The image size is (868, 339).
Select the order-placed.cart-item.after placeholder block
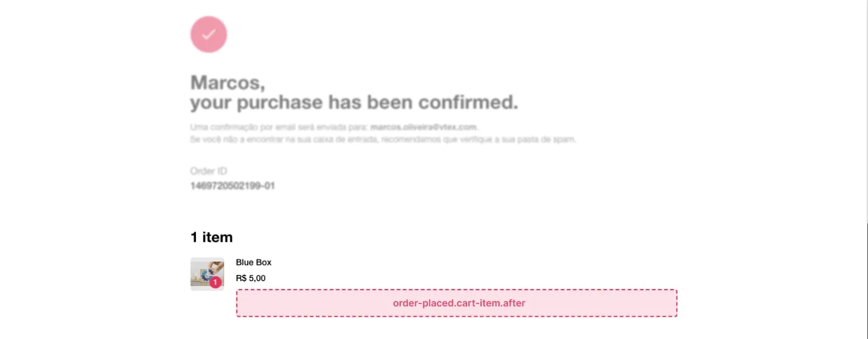point(456,303)
